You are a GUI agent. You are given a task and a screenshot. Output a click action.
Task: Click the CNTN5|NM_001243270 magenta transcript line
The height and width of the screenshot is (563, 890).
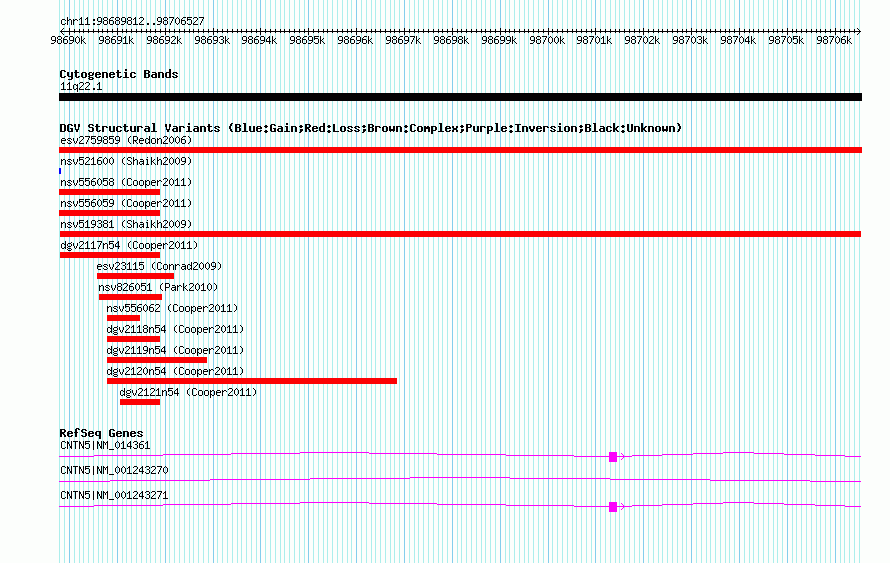[460, 480]
